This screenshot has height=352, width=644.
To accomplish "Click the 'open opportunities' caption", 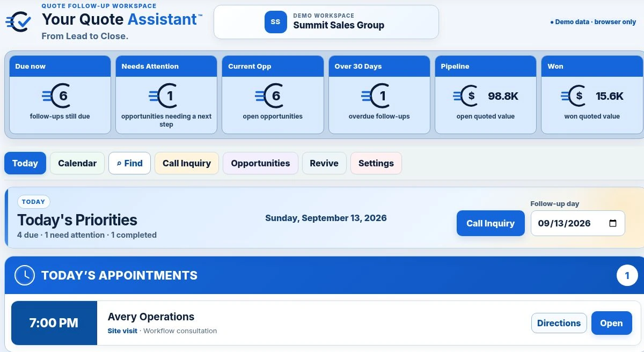I will (x=273, y=116).
